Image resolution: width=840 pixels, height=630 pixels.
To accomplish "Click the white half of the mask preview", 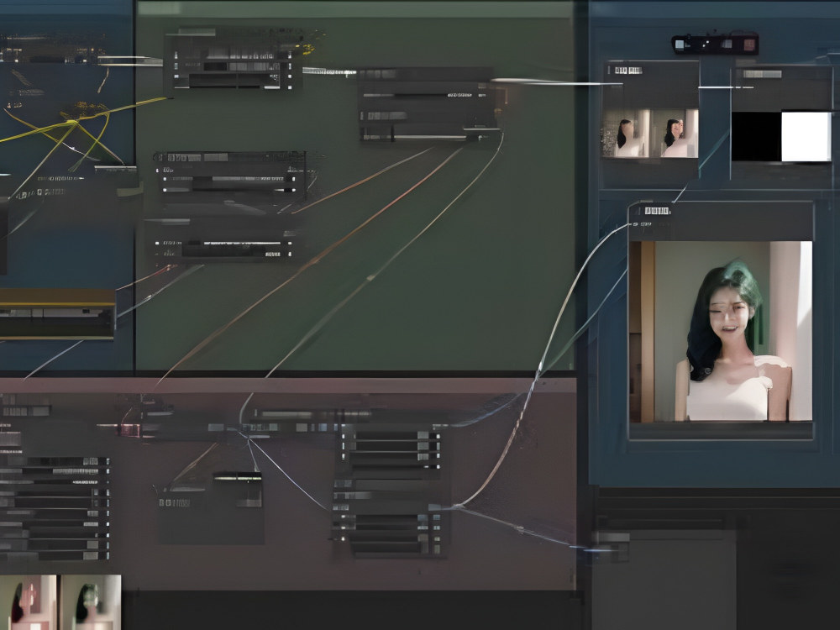I will tap(806, 136).
